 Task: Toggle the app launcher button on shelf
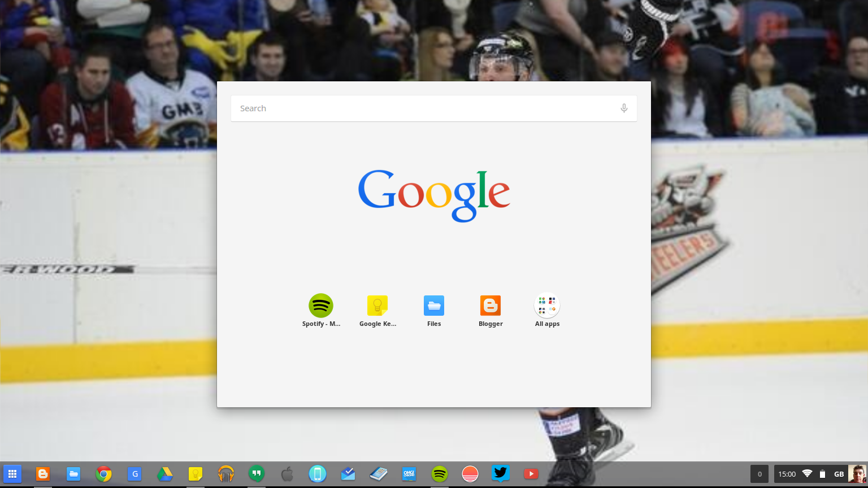12,474
